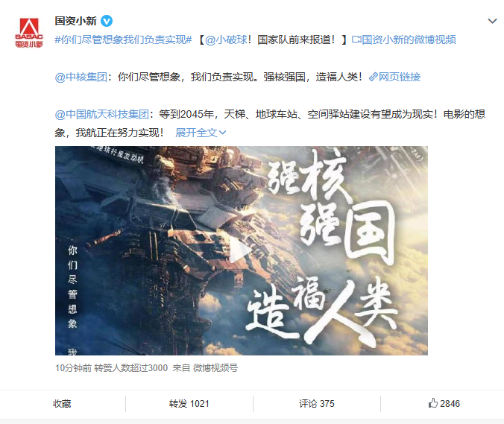Like the post via thumbs-up icon
The height and width of the screenshot is (424, 504).
point(432,403)
